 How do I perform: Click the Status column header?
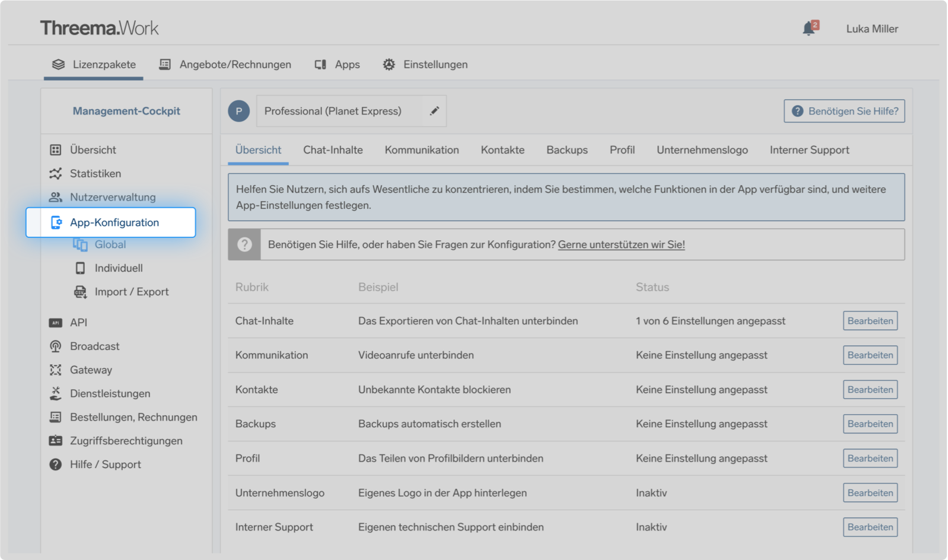(x=653, y=287)
